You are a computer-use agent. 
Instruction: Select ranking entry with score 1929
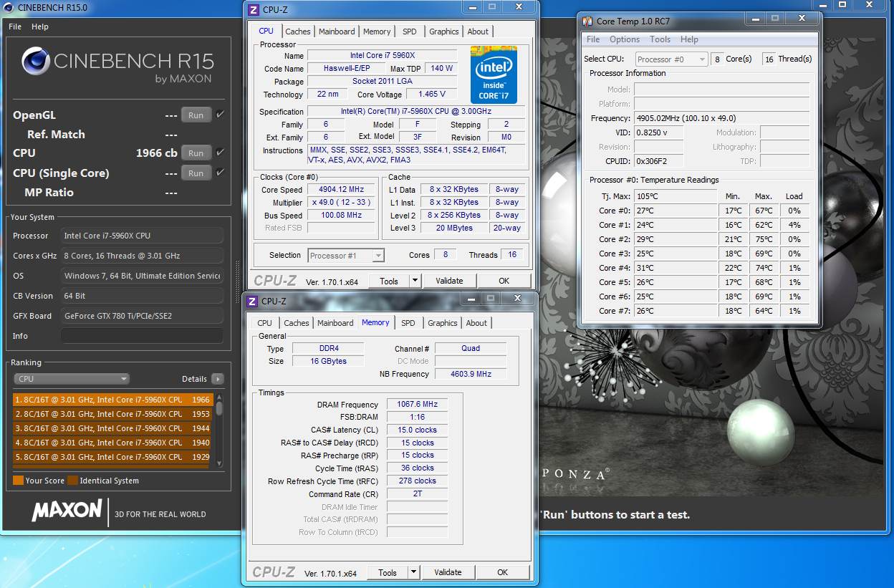tap(112, 457)
